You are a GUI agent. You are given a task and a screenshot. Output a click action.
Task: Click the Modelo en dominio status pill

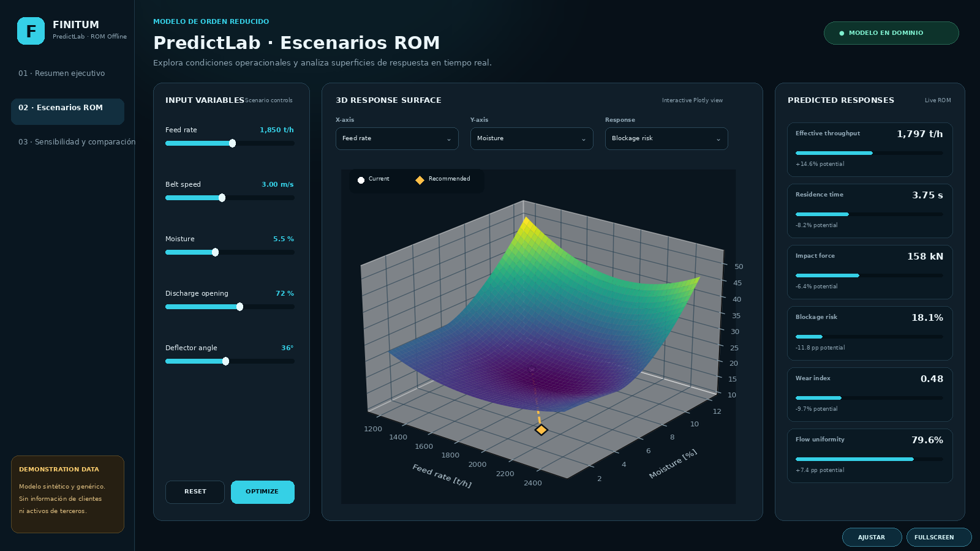(x=891, y=33)
